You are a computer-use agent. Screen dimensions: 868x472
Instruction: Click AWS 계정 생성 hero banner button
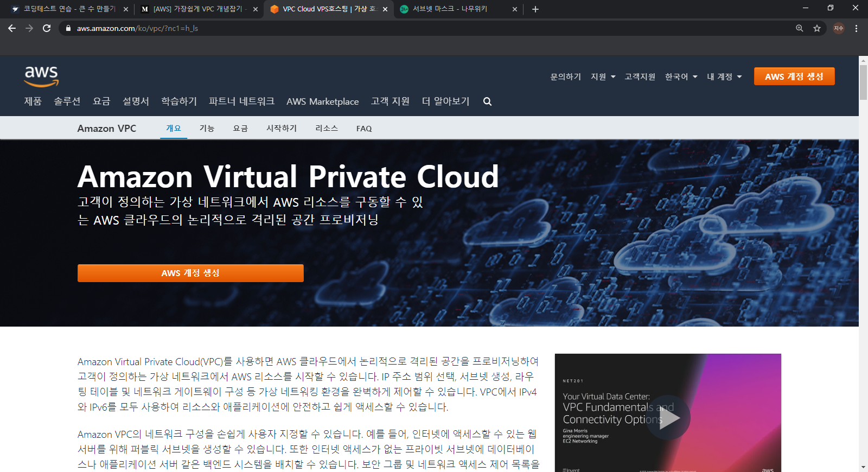pos(190,273)
